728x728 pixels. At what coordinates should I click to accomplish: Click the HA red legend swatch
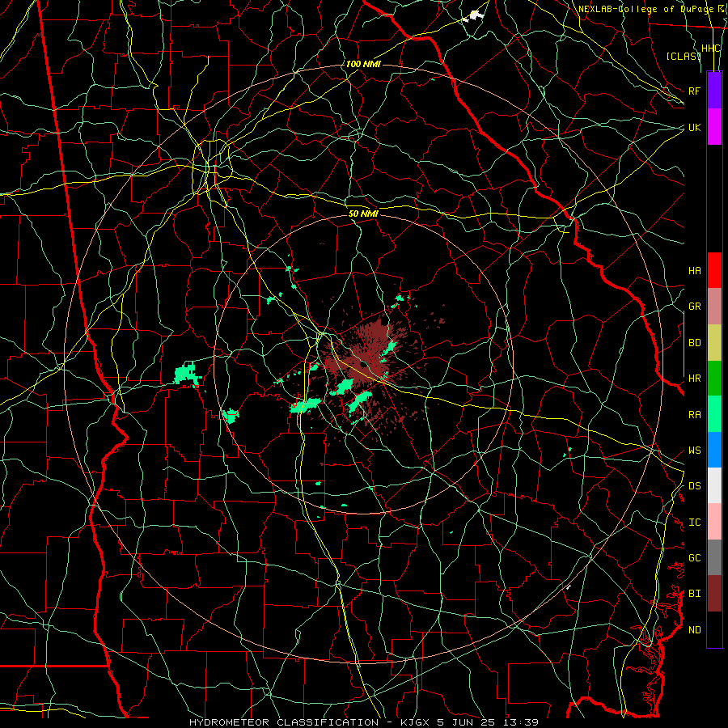(714, 270)
